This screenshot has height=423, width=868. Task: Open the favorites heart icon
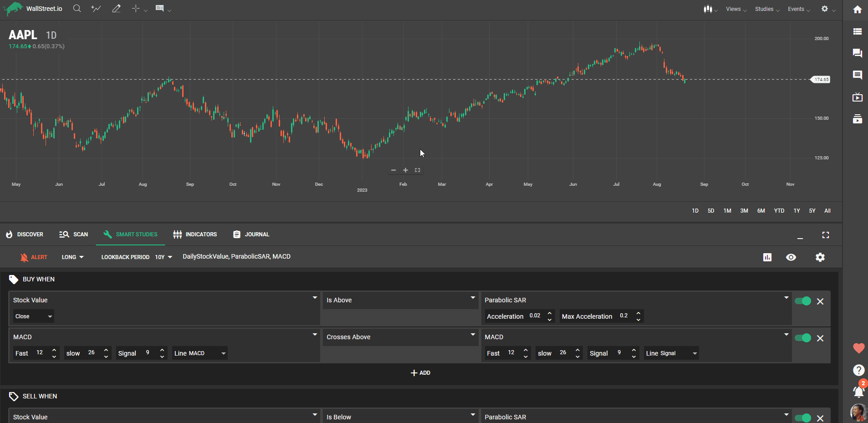click(858, 348)
